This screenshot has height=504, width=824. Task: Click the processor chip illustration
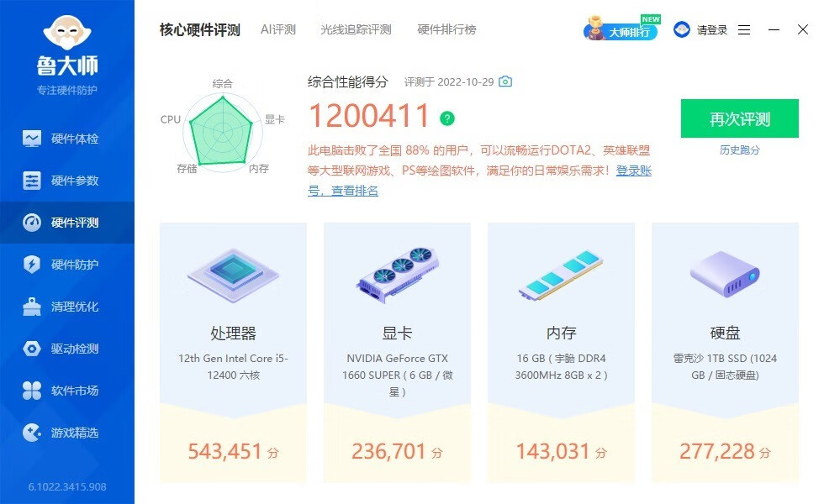pyautogui.click(x=234, y=276)
